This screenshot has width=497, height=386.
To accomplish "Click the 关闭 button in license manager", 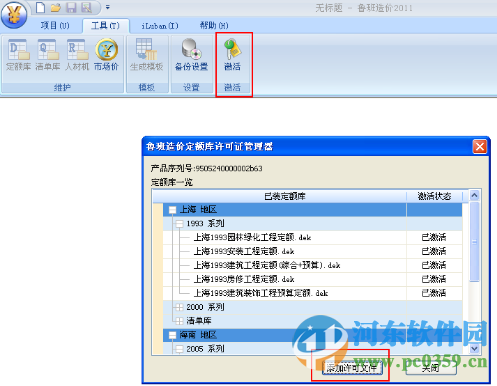I will pyautogui.click(x=431, y=368).
